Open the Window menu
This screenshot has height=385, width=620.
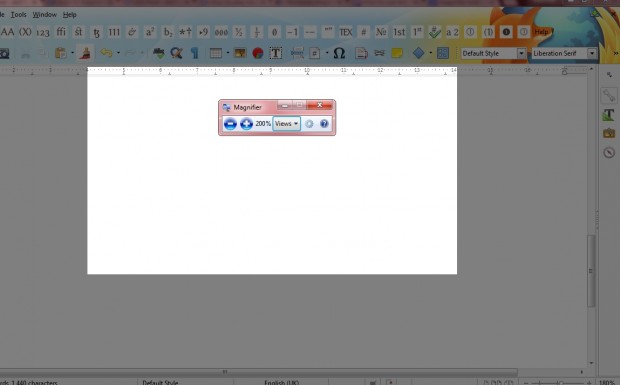pyautogui.click(x=44, y=15)
